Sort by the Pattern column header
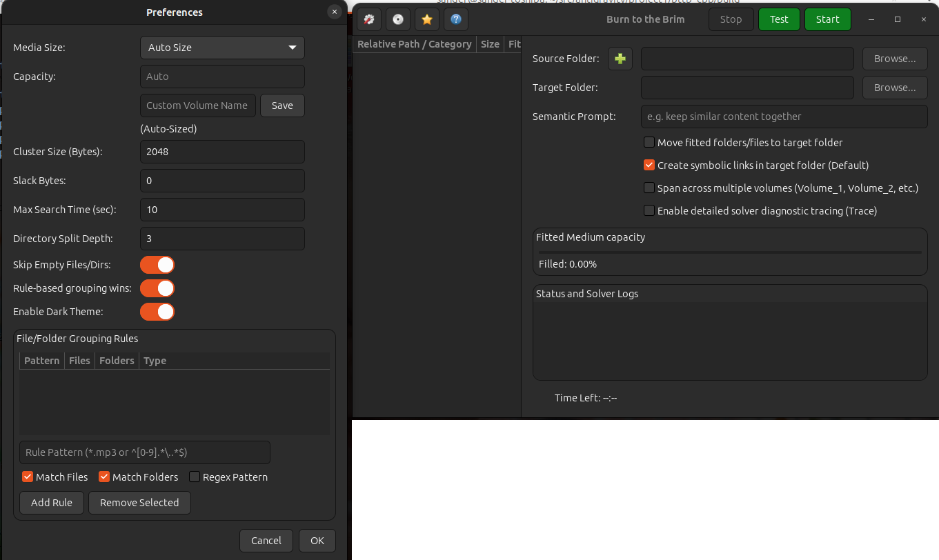This screenshot has height=560, width=939. click(41, 361)
